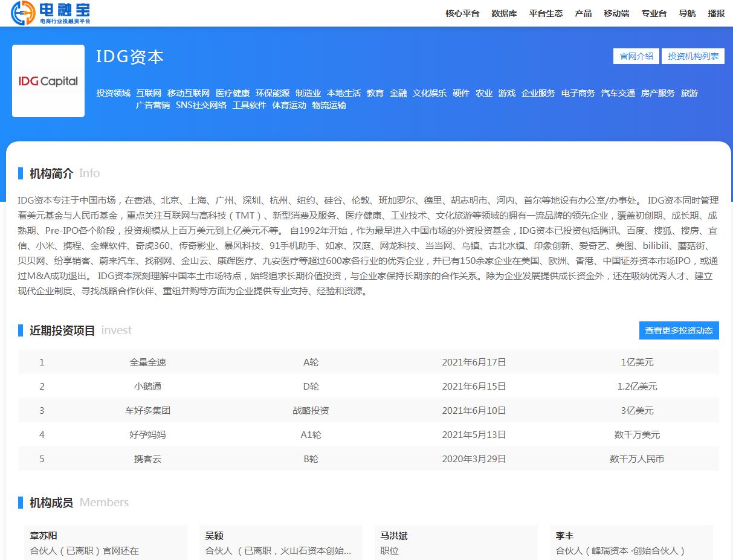733x560 pixels.
Task: Select the 农业 investment field tag
Action: pos(484,93)
